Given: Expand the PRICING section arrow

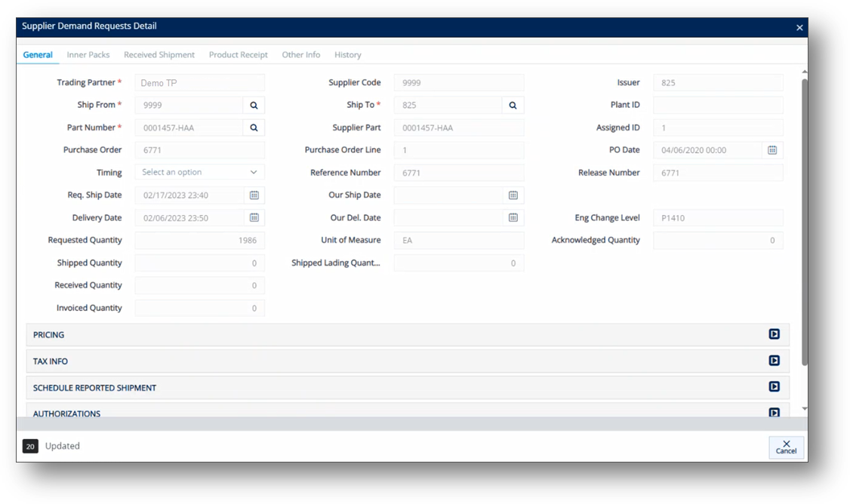Looking at the screenshot, I should (x=774, y=334).
